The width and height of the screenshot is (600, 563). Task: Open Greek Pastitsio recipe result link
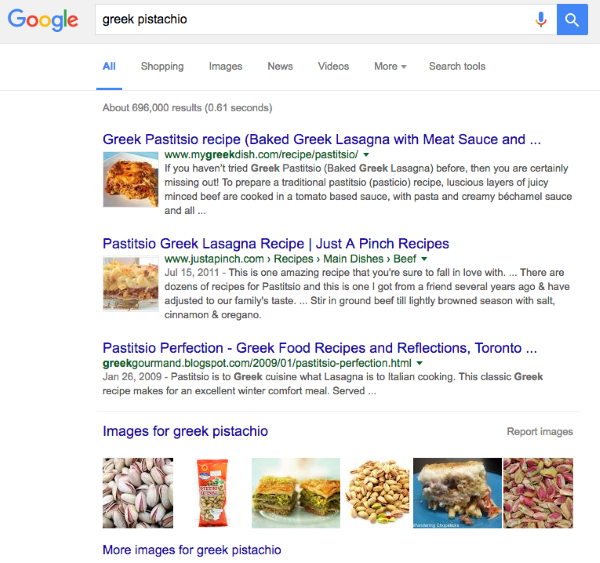point(321,139)
